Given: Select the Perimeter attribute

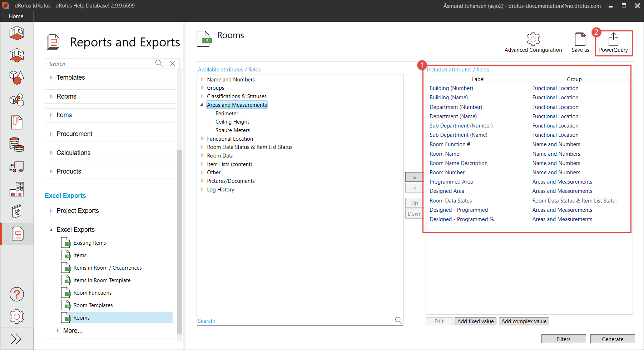Looking at the screenshot, I should click(x=227, y=114).
